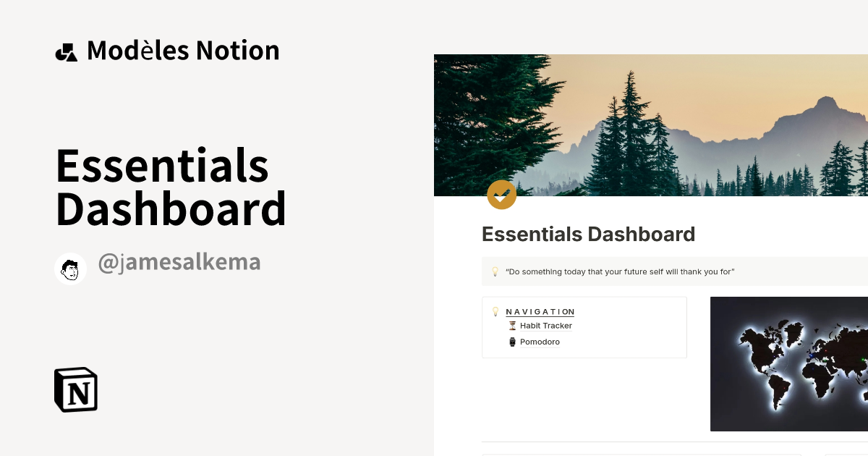
Task: Click the Notion app logo
Action: (76, 389)
